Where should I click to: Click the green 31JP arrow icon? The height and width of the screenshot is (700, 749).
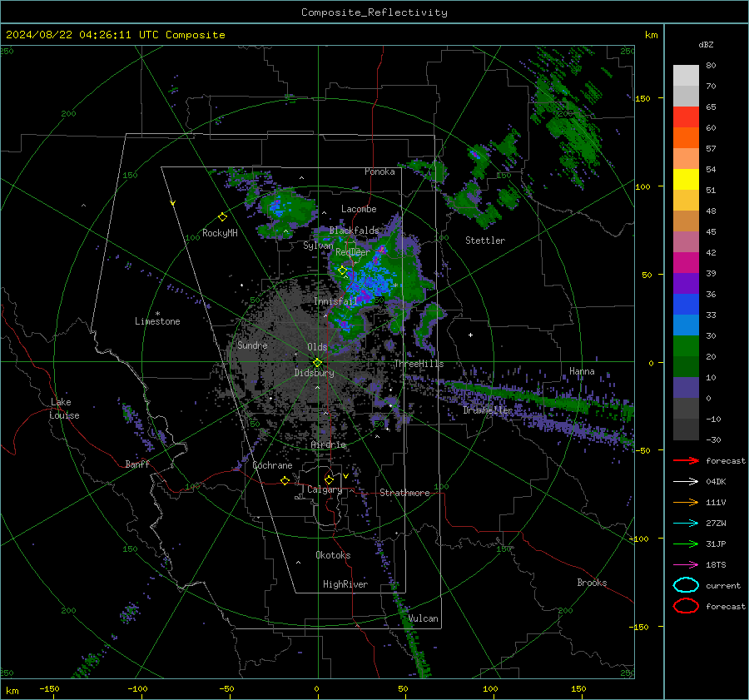686,544
